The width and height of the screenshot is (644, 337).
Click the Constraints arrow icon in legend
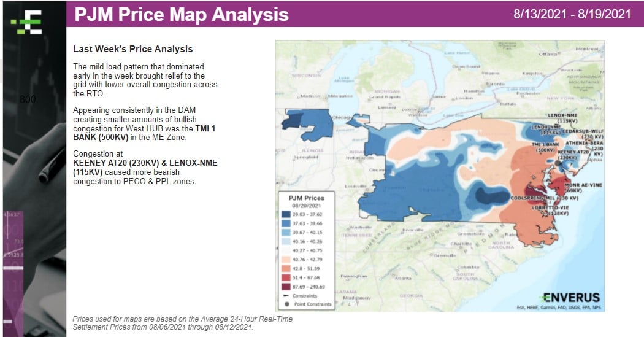(x=287, y=295)
